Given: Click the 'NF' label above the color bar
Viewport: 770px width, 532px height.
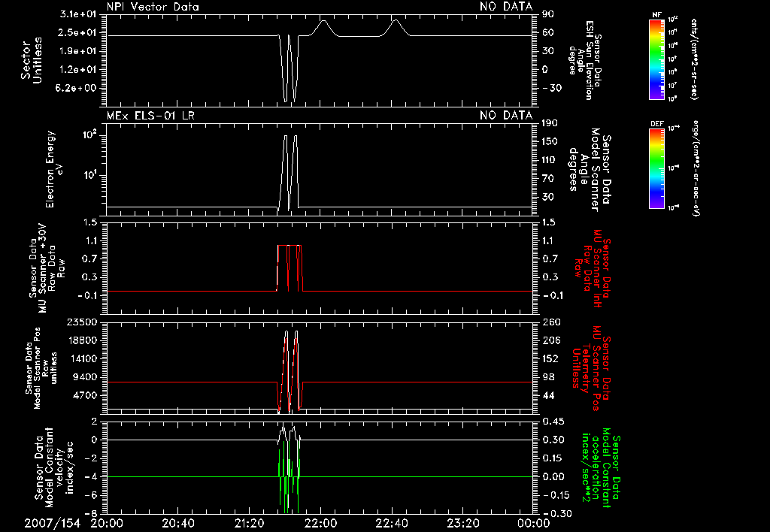Looking at the screenshot, I should [656, 15].
